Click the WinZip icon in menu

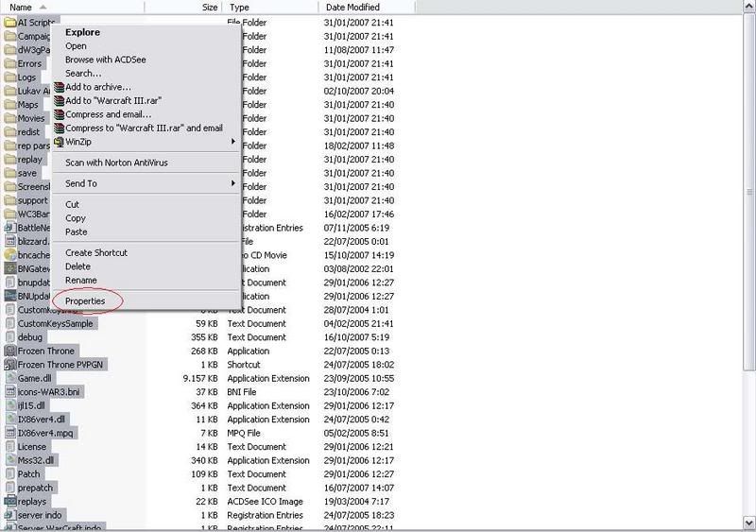click(59, 142)
